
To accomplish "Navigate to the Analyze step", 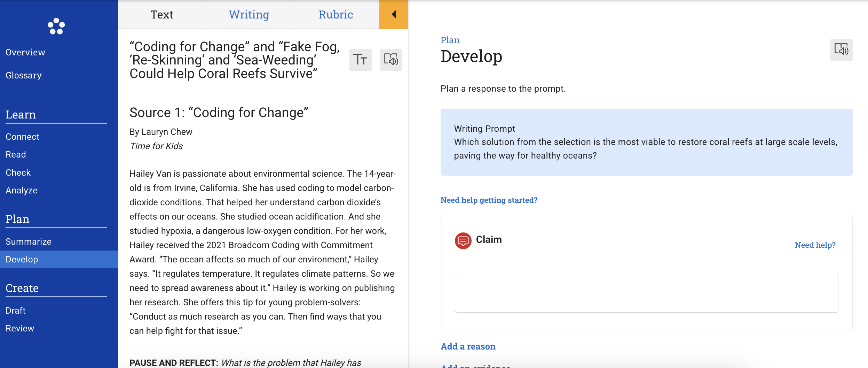I will point(22,190).
